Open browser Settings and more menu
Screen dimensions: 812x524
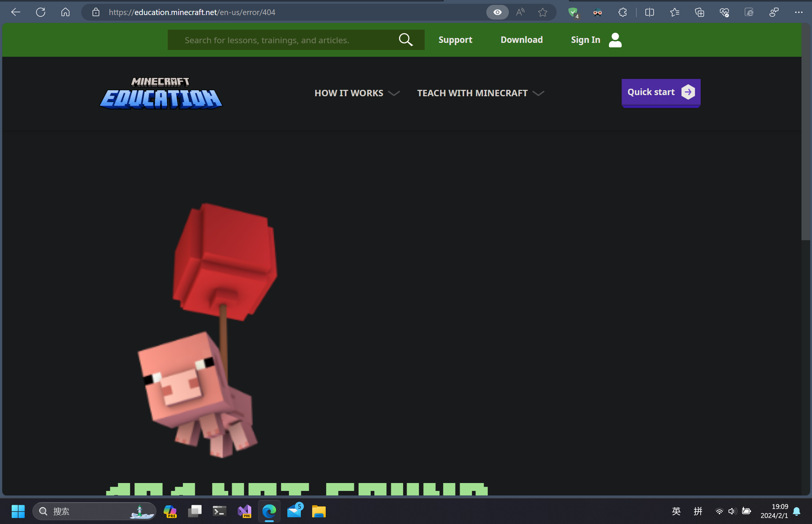tap(798, 12)
